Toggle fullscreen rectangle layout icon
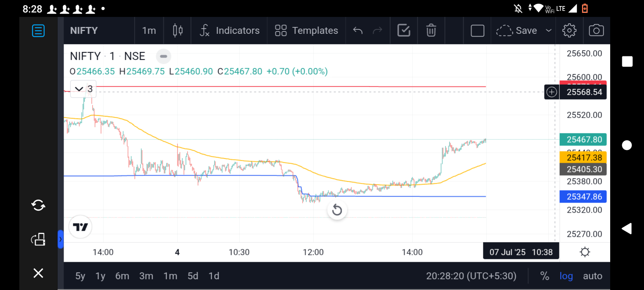The height and width of the screenshot is (290, 644). 477,31
